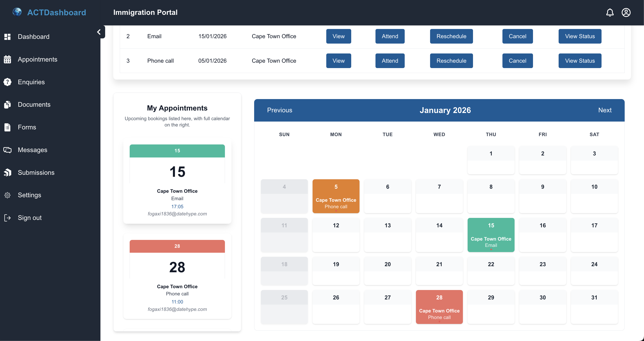Click the Enquiries question mark icon
The width and height of the screenshot is (644, 341).
7,82
